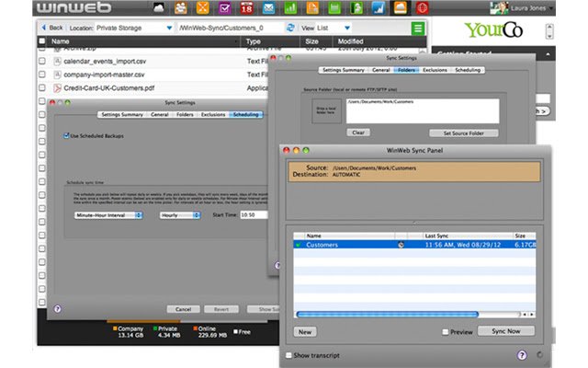Open the white cloud icon in top bar

click(x=159, y=7)
